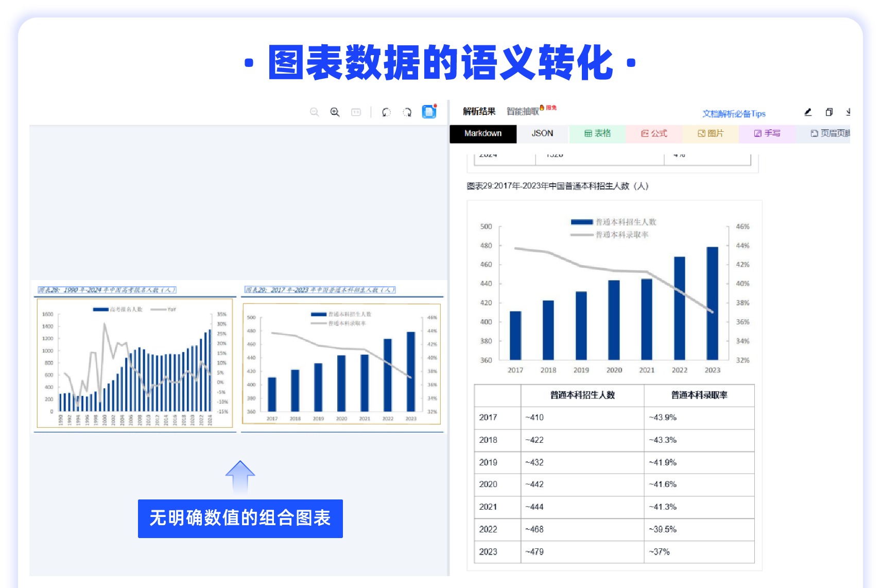881x588 pixels.
Task: Zoom out of the document preview
Action: [x=315, y=112]
